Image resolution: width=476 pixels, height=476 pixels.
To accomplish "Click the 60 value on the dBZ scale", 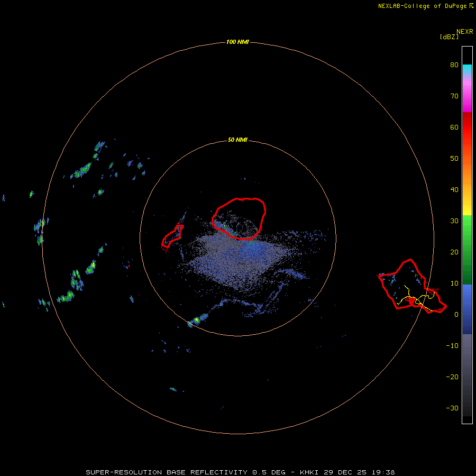I will pos(454,127).
